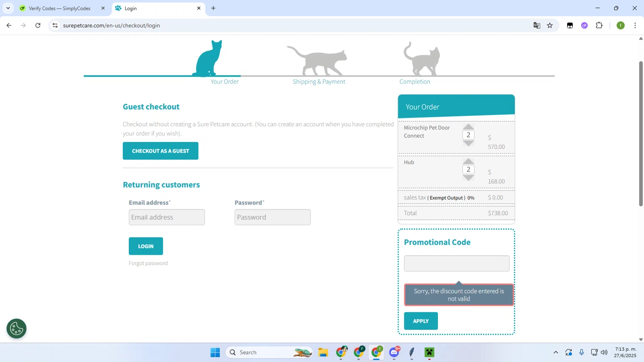Bookmark this page with the star icon
This screenshot has height=362, width=644.
[x=550, y=25]
